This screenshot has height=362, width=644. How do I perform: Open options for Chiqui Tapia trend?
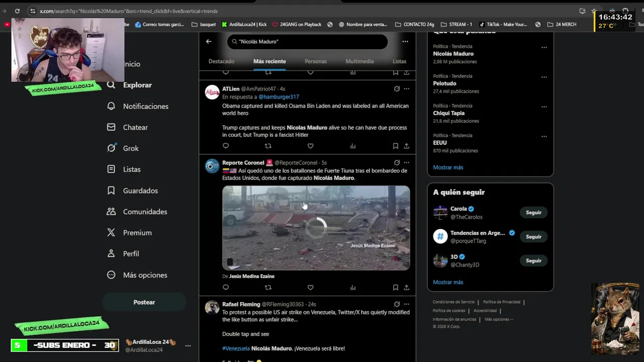click(x=544, y=107)
